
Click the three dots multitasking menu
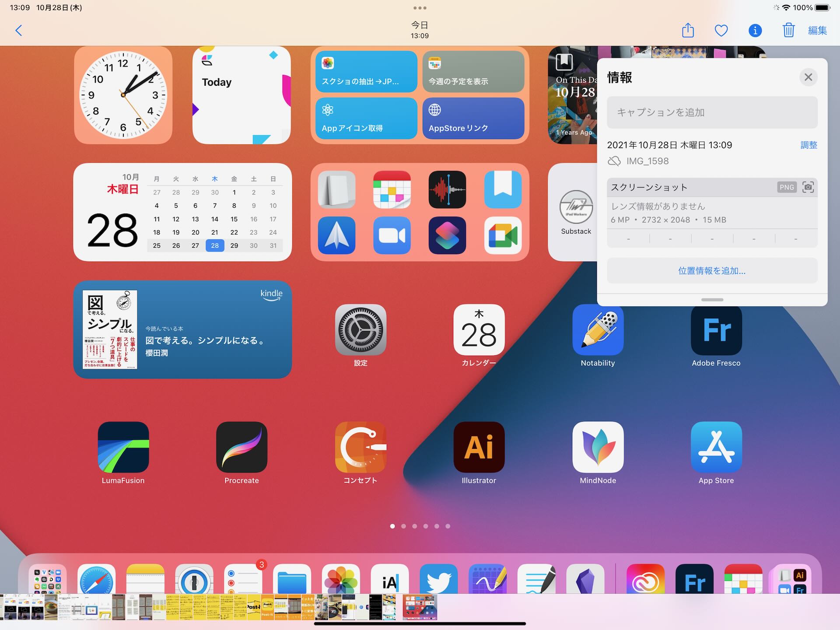(420, 8)
